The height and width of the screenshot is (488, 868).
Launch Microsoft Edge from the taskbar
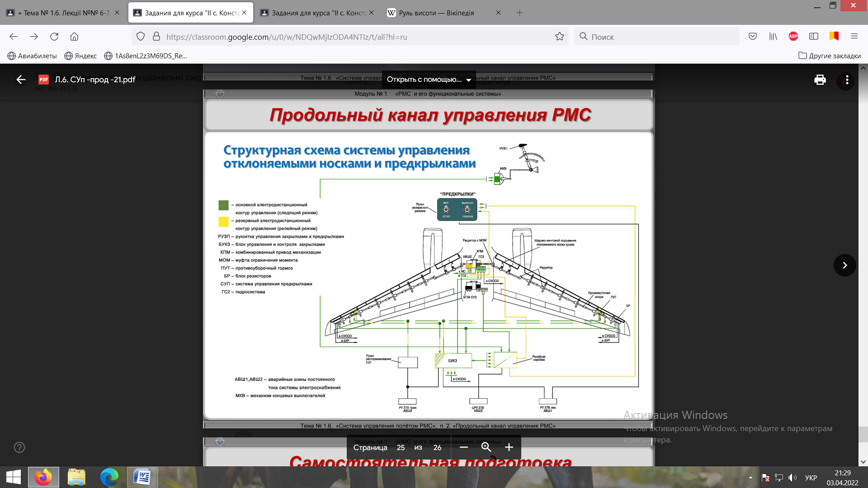(x=109, y=477)
